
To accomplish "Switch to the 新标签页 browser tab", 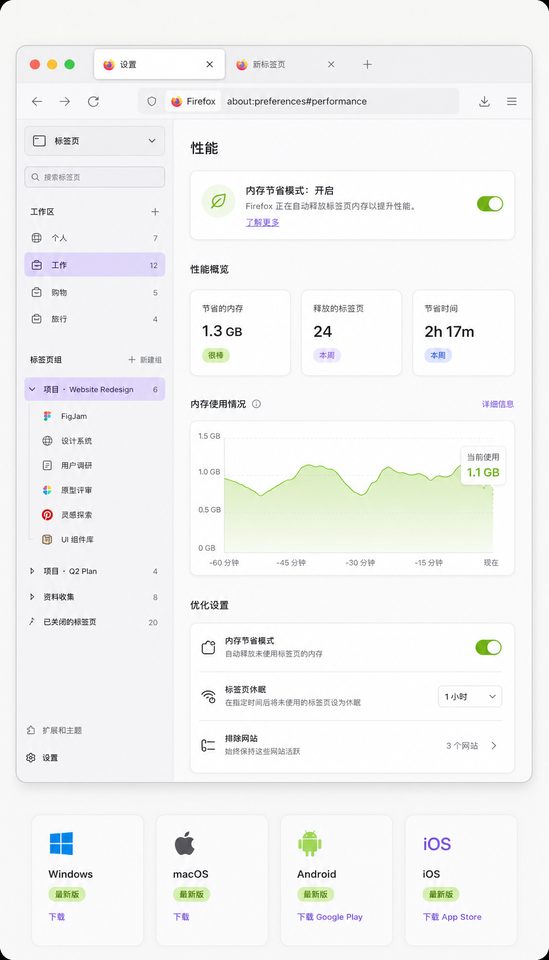I will tap(286, 64).
